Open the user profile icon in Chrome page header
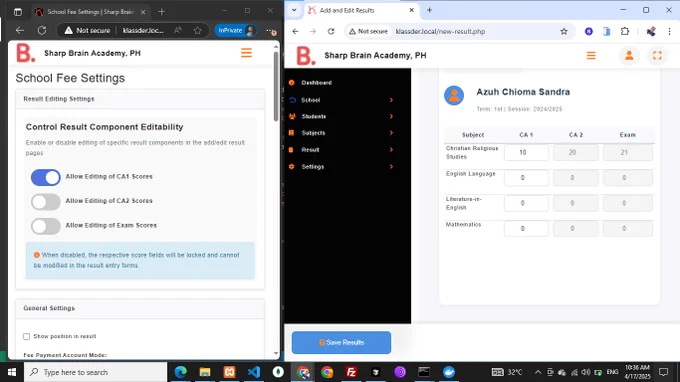The width and height of the screenshot is (680, 382). tap(629, 56)
